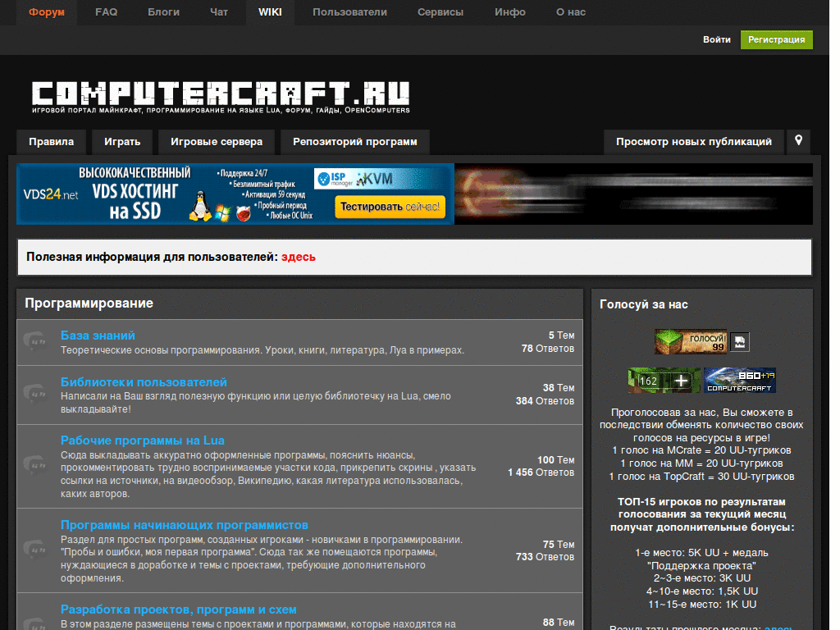Click the Голосуй за нас heading
The width and height of the screenshot is (840, 630).
point(643,304)
